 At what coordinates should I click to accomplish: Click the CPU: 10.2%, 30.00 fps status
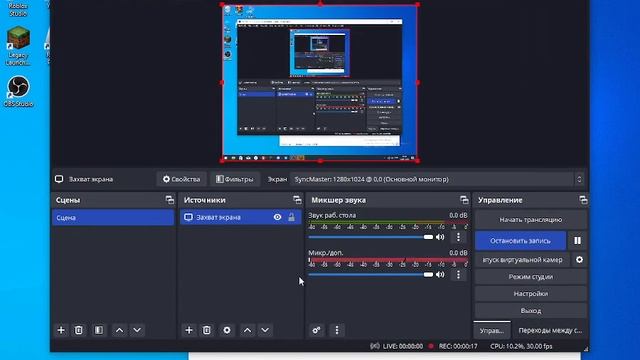point(521,346)
